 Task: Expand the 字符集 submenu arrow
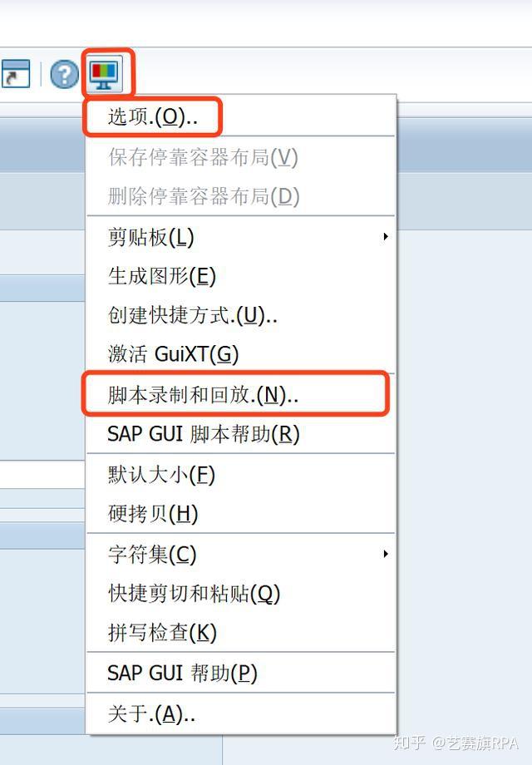(x=386, y=554)
